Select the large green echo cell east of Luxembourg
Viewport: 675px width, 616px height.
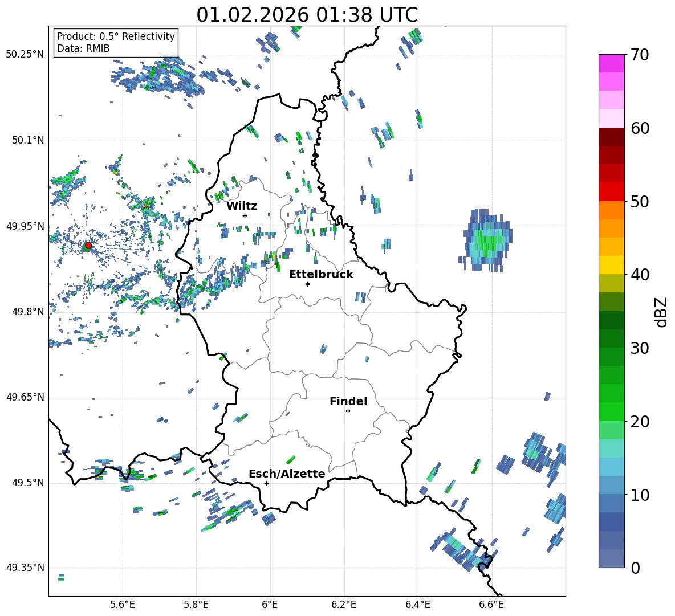487,240
